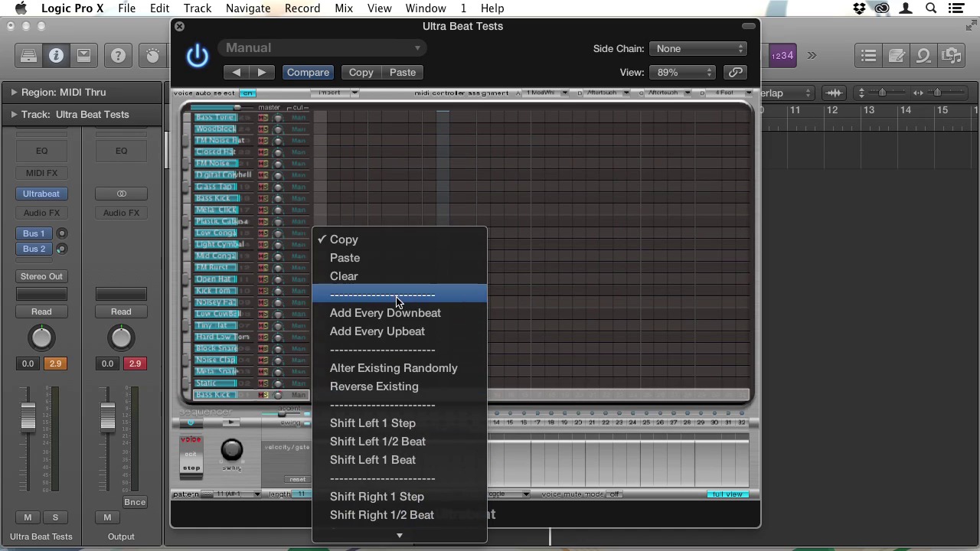Choose Copy in context menu
The image size is (980, 551).
pos(399,240)
